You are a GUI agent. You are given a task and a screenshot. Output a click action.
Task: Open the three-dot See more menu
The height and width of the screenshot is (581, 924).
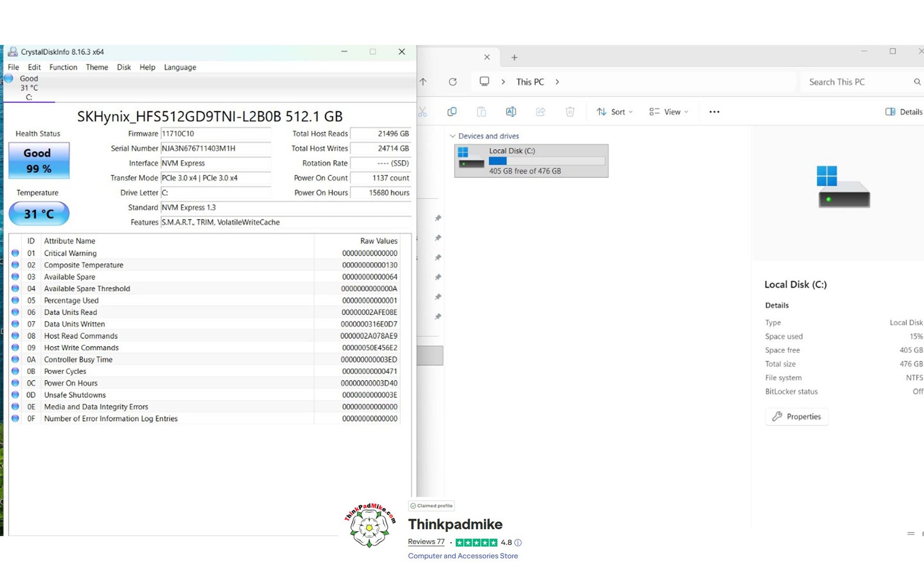714,112
